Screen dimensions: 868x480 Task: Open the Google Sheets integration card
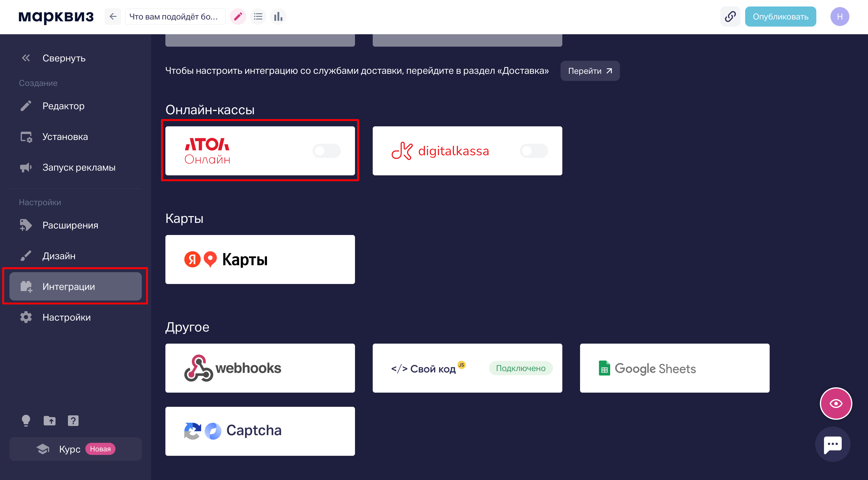(x=674, y=368)
